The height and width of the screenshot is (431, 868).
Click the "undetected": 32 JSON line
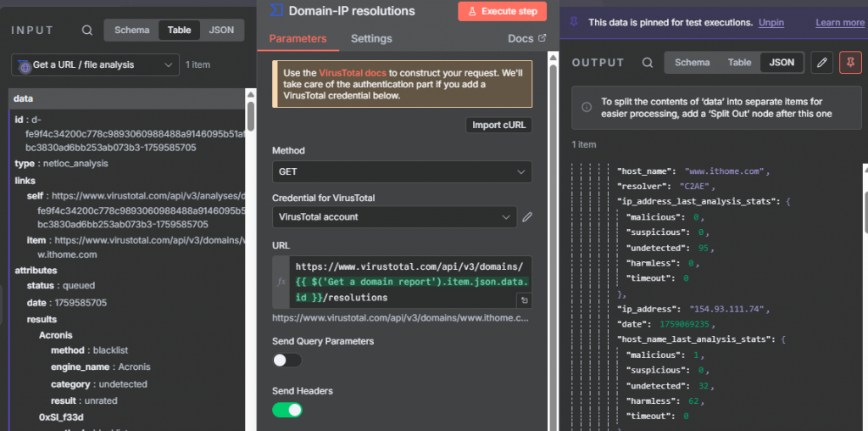tap(670, 385)
